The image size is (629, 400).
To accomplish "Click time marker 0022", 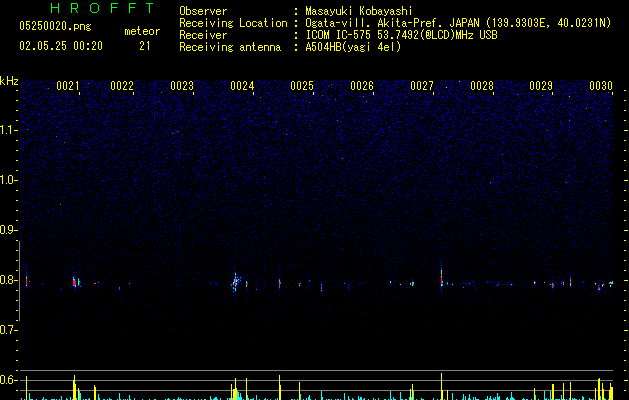I will coord(122,86).
